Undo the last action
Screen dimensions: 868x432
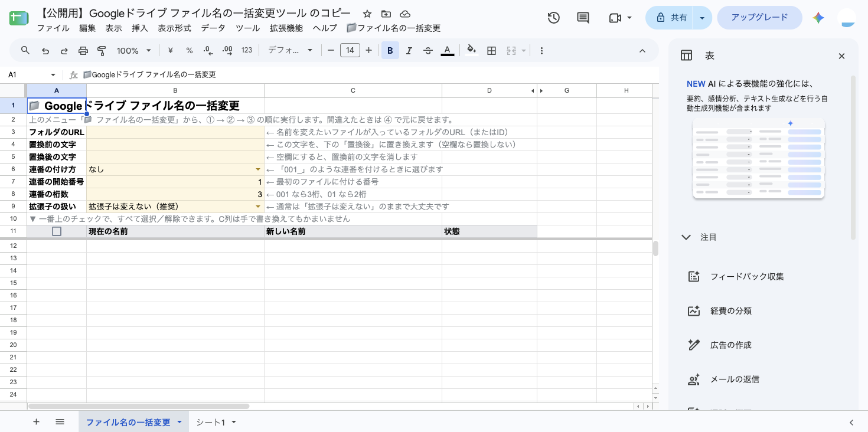click(45, 51)
